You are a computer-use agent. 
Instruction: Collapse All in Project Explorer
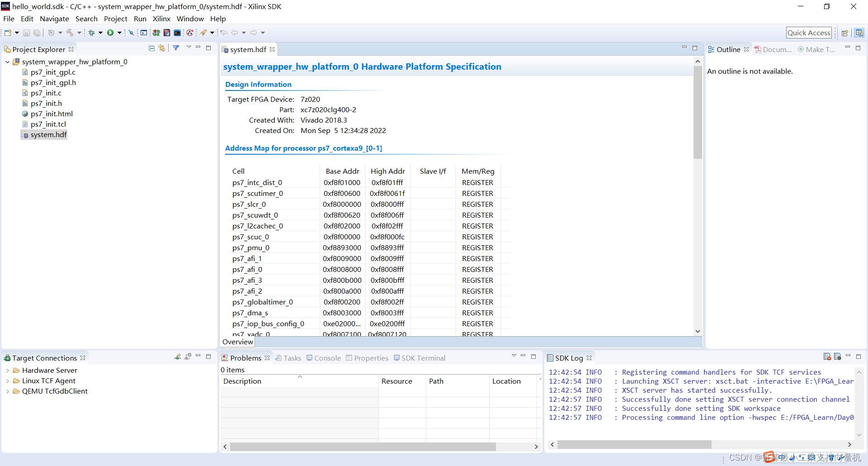[x=152, y=48]
